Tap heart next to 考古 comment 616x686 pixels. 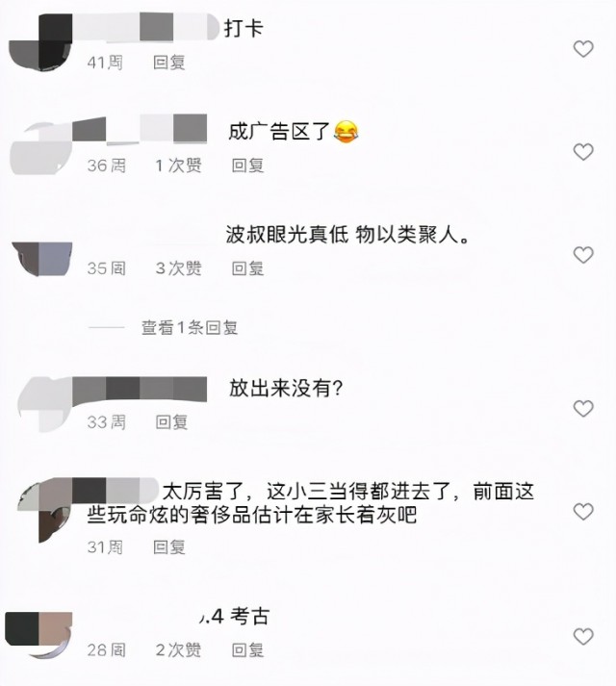[583, 636]
